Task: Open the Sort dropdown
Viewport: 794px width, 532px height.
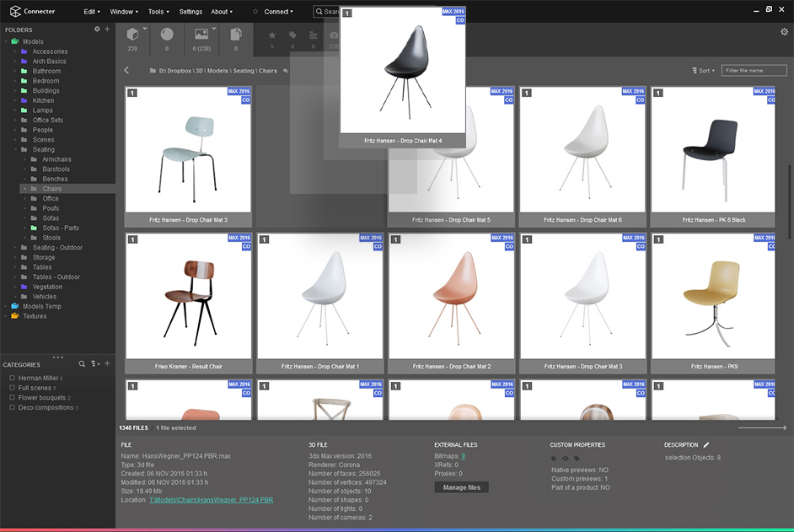Action: [x=703, y=71]
